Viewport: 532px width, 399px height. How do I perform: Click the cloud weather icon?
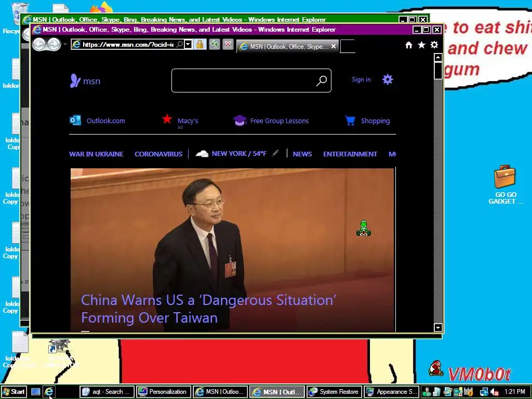point(202,154)
